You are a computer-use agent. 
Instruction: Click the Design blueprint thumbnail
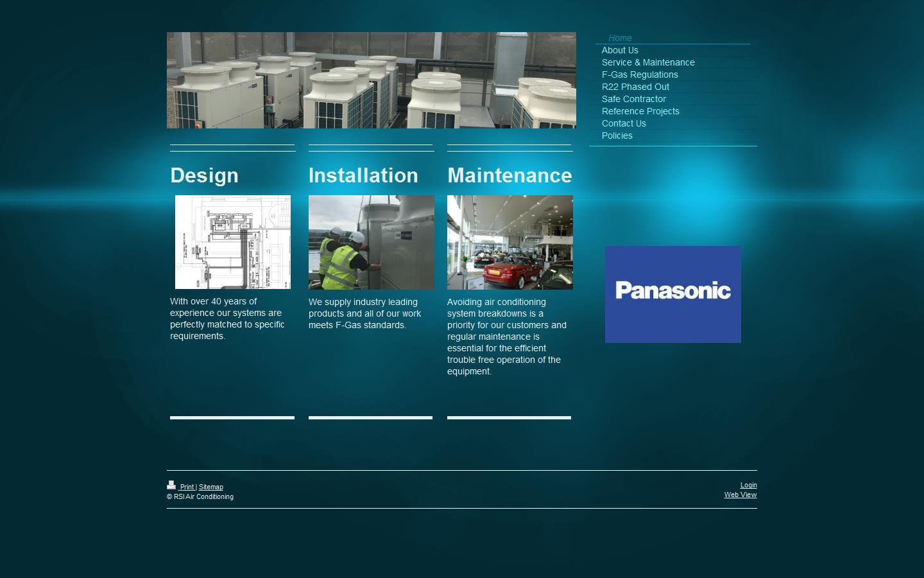pyautogui.click(x=232, y=241)
